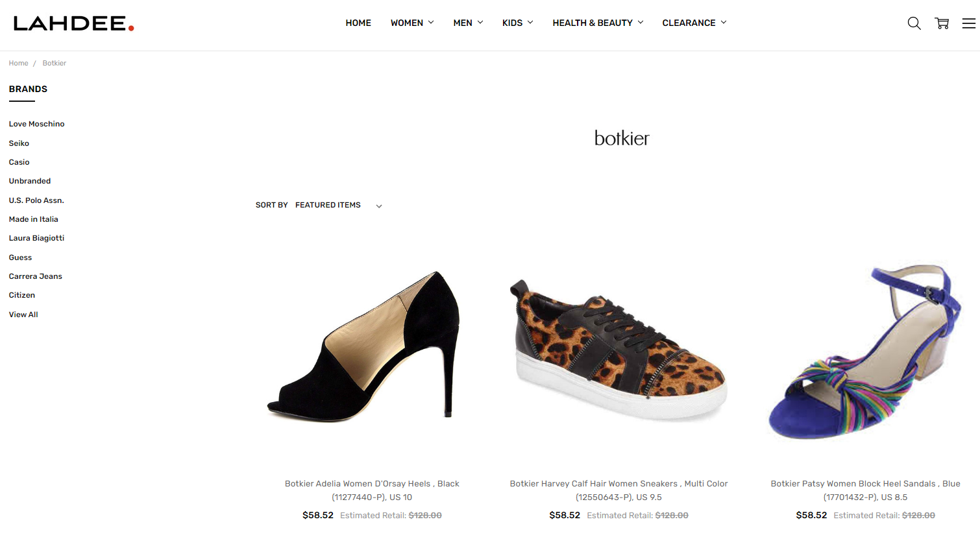
Task: Expand the Men menu dropdown
Action: click(468, 23)
